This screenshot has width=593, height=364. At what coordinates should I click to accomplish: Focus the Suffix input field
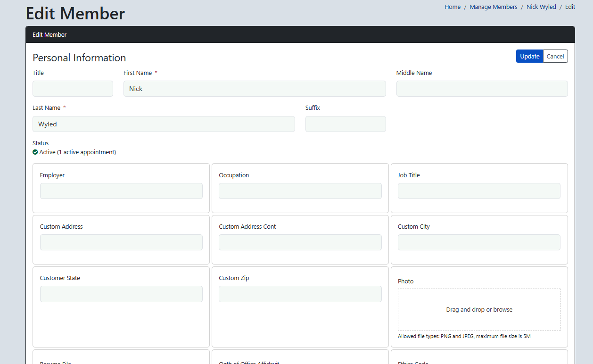point(346,124)
